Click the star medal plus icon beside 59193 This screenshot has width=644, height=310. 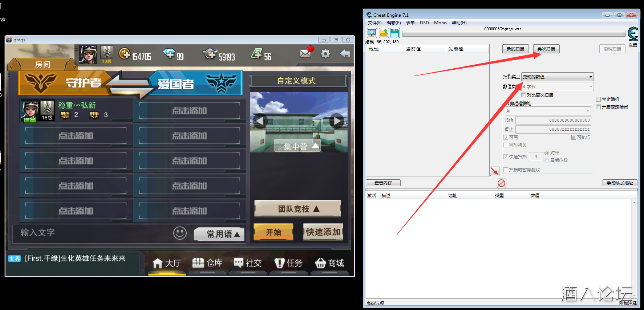point(210,54)
